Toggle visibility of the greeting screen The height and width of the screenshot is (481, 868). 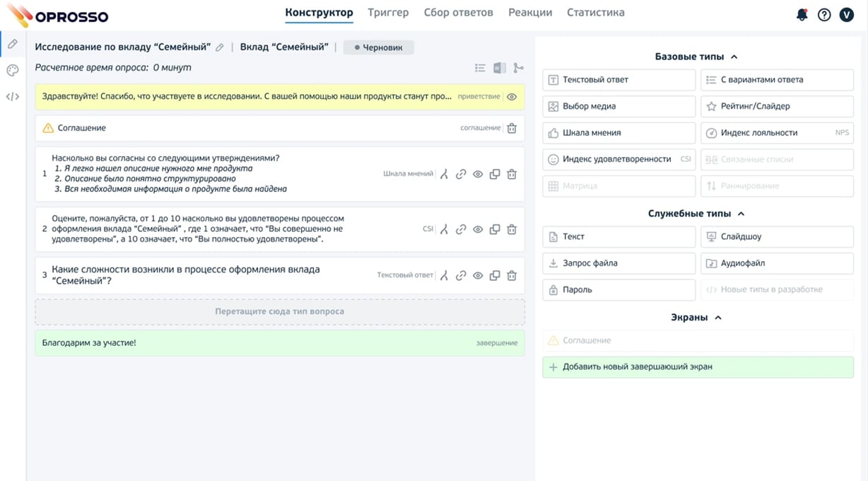[x=512, y=97]
